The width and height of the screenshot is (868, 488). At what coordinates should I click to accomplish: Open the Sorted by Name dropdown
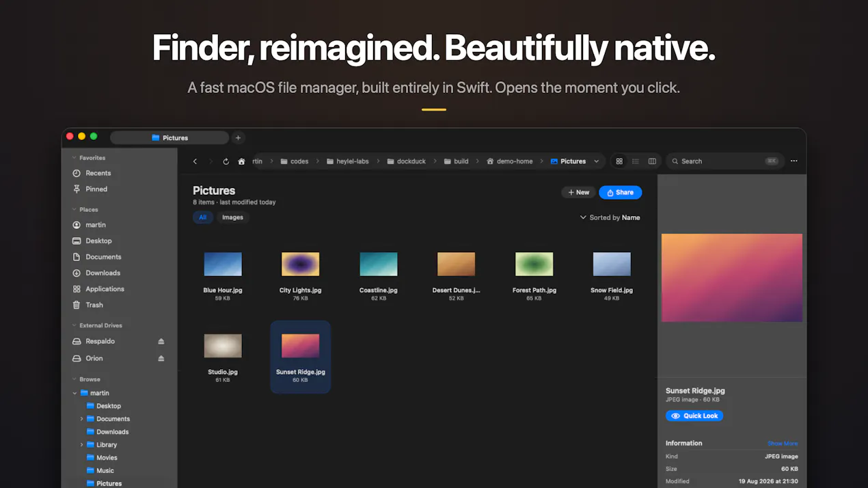(610, 217)
